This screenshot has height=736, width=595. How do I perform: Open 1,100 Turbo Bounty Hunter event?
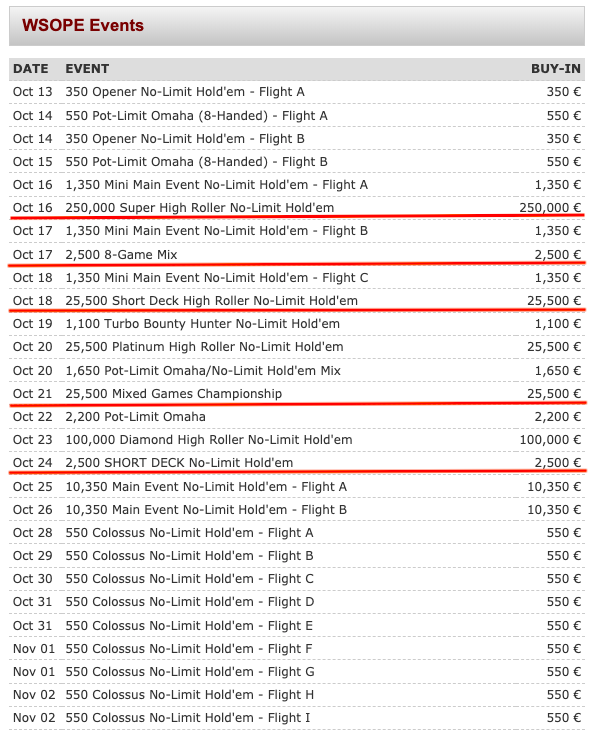coord(202,323)
